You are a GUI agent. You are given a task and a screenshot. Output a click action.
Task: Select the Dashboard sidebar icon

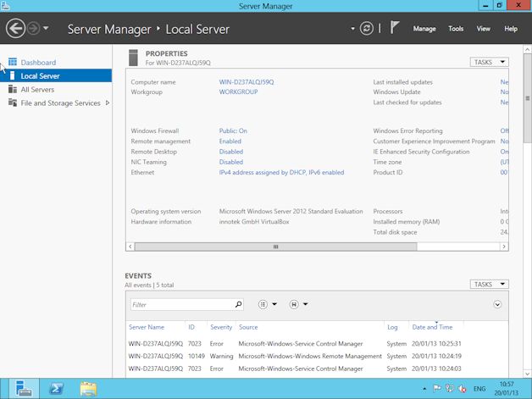pos(13,63)
